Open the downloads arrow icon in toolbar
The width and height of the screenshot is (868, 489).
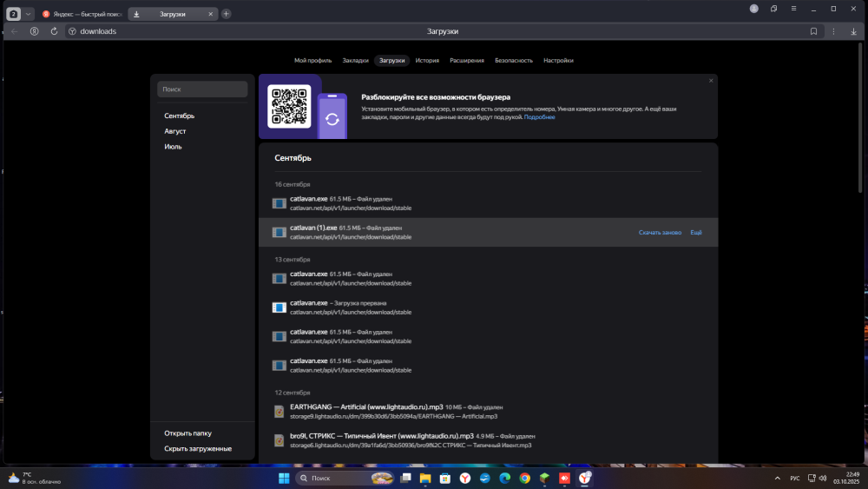[x=853, y=31]
